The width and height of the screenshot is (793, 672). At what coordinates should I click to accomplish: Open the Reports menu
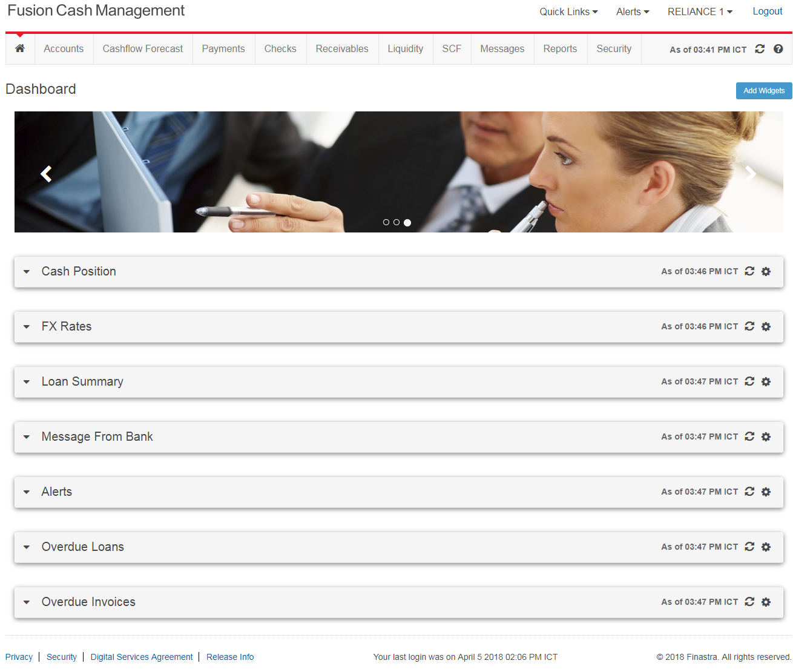[x=560, y=48]
